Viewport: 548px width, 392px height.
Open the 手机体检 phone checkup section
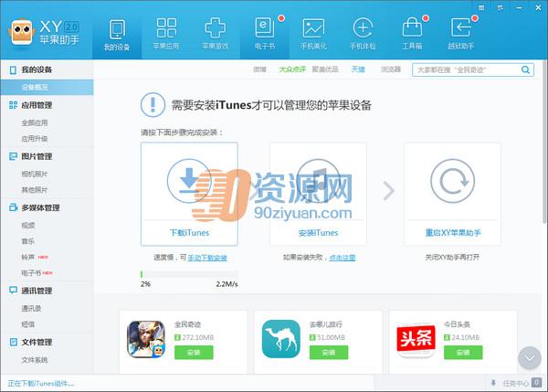[x=363, y=35]
